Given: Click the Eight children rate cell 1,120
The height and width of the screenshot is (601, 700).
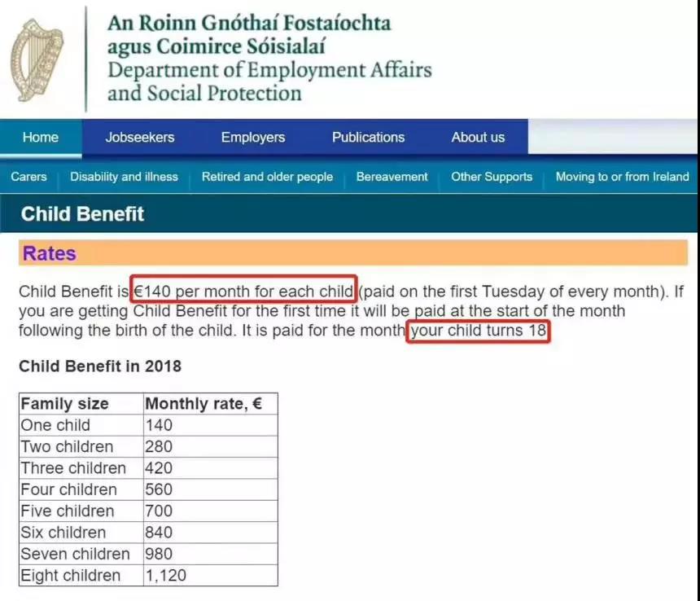Looking at the screenshot, I should pos(166,575).
